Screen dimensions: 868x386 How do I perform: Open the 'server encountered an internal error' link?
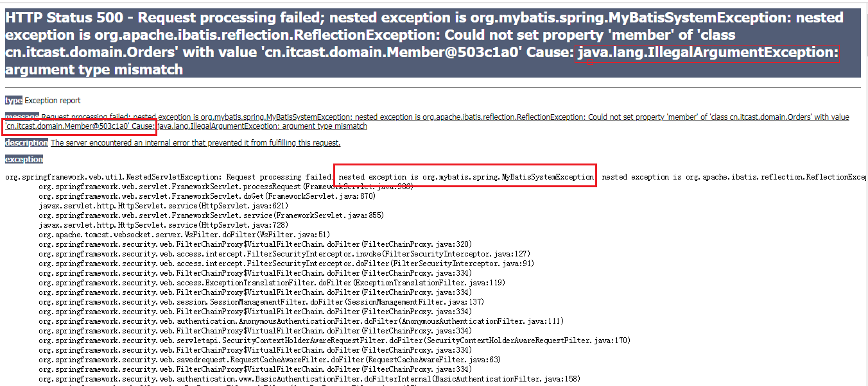(x=193, y=142)
